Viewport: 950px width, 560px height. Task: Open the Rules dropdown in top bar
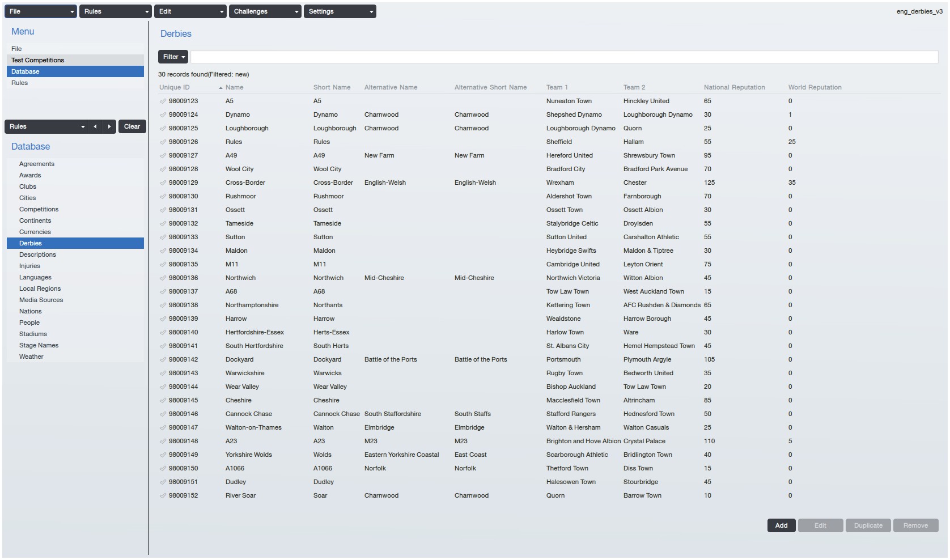[x=116, y=11]
